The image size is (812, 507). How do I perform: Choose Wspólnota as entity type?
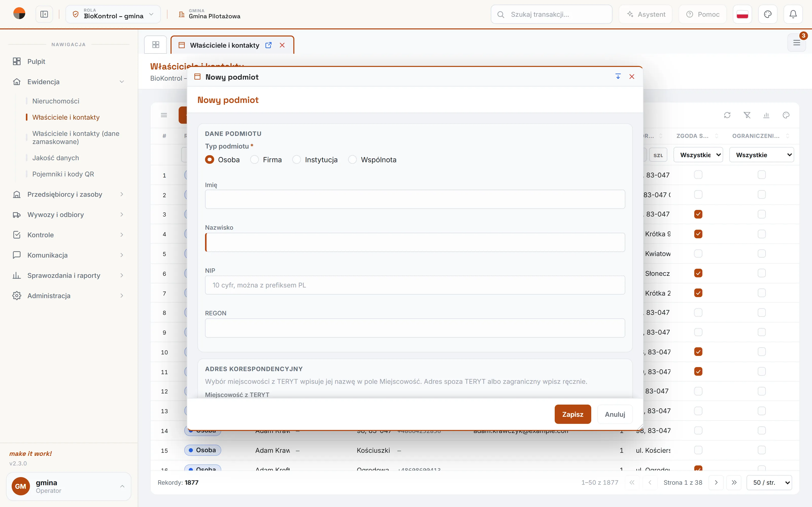(352, 160)
